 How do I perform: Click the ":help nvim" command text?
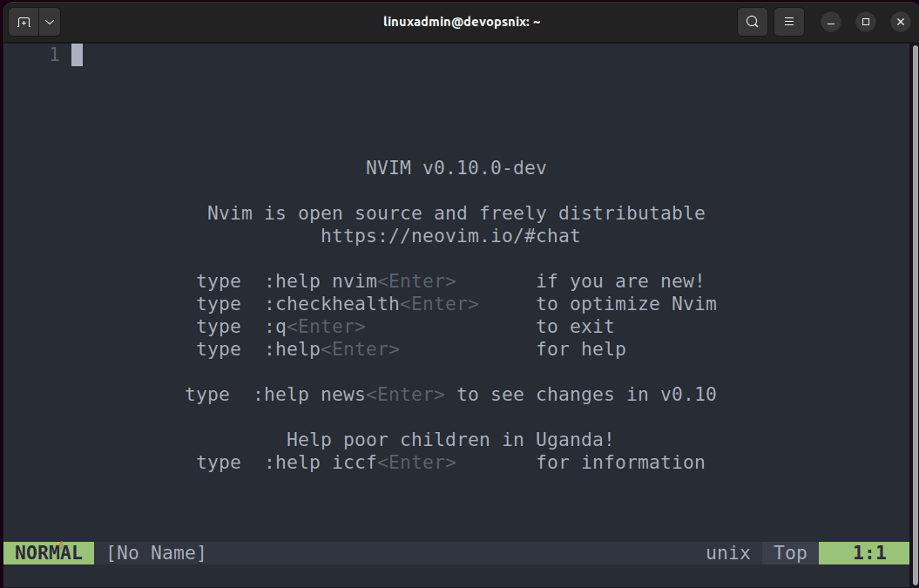321,281
